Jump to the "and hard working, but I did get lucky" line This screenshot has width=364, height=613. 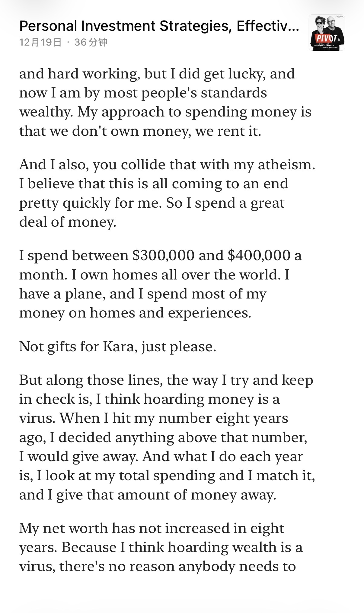pos(157,74)
